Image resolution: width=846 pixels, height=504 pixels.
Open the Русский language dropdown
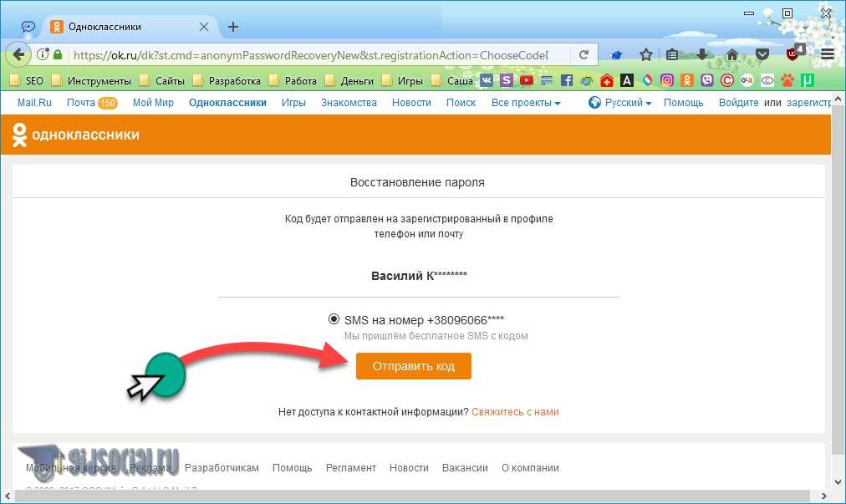point(619,103)
